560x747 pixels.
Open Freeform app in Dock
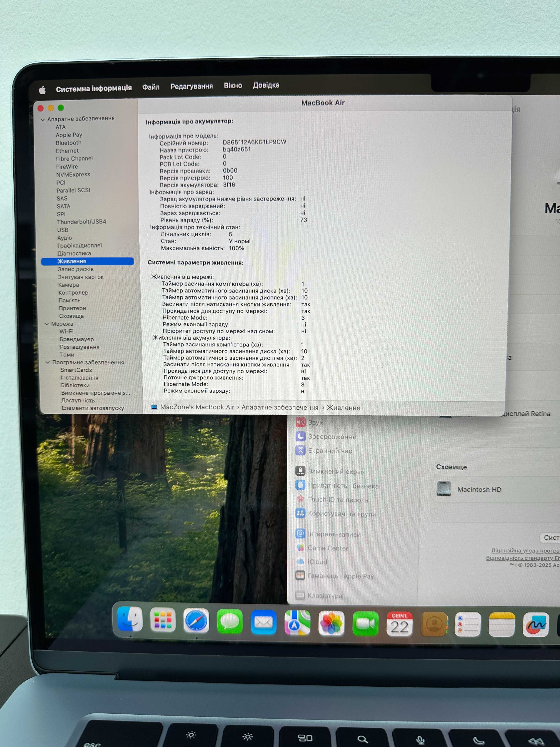[536, 625]
